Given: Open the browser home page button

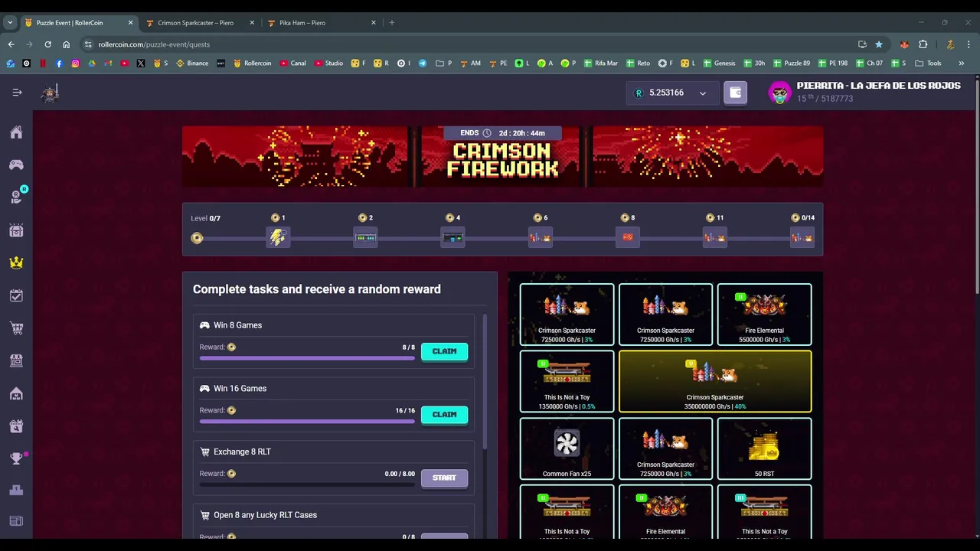Looking at the screenshot, I should [66, 44].
